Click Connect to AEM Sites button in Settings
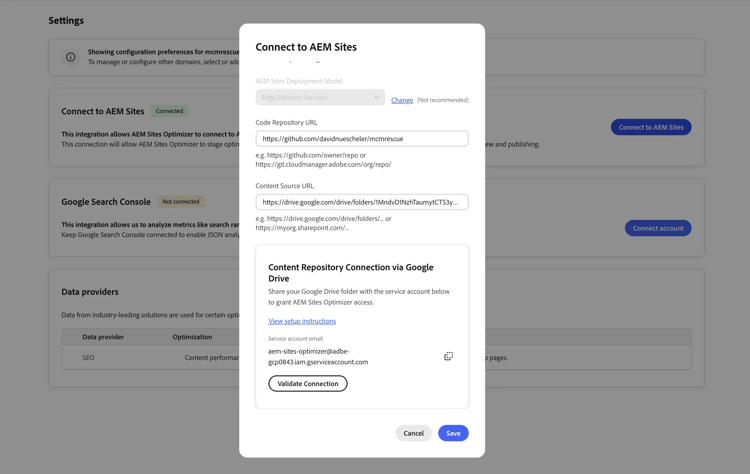The image size is (750, 474). tap(651, 127)
